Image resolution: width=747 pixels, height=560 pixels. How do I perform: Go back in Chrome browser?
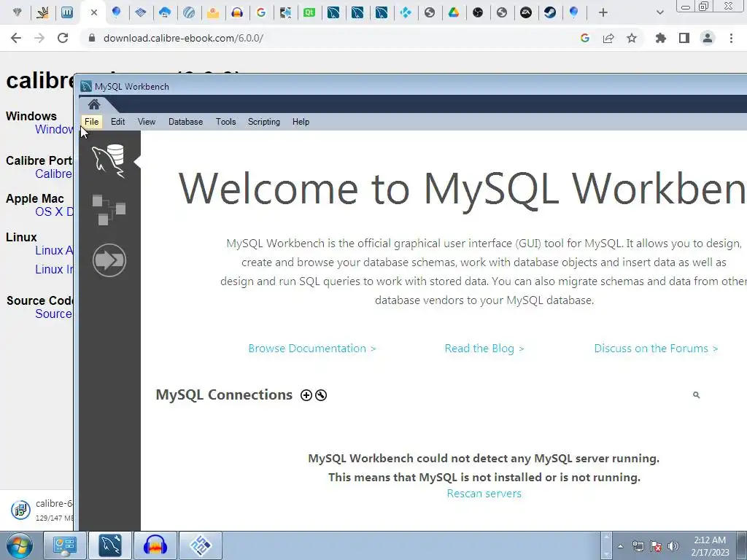pos(16,38)
